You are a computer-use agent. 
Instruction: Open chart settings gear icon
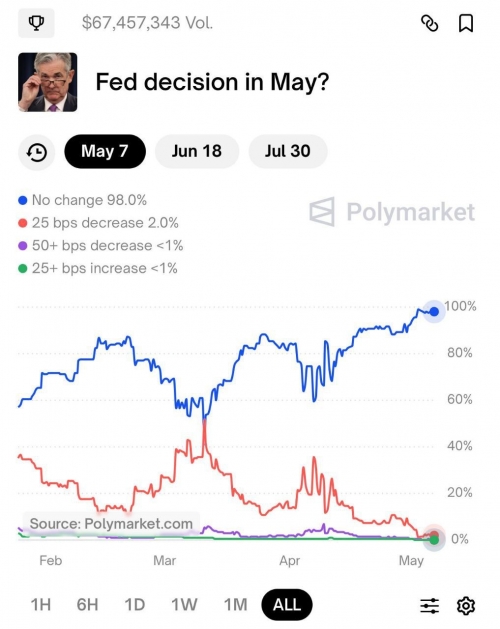click(x=466, y=605)
